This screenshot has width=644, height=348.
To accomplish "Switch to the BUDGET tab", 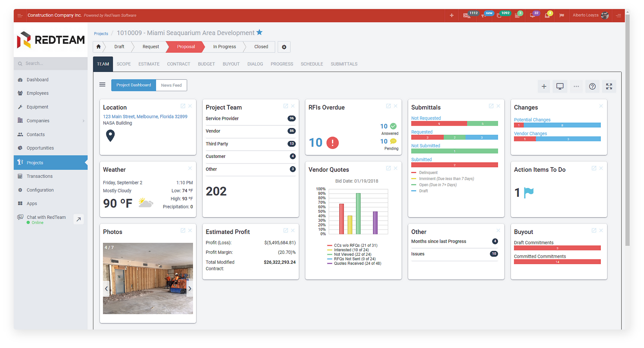I will click(x=206, y=64).
